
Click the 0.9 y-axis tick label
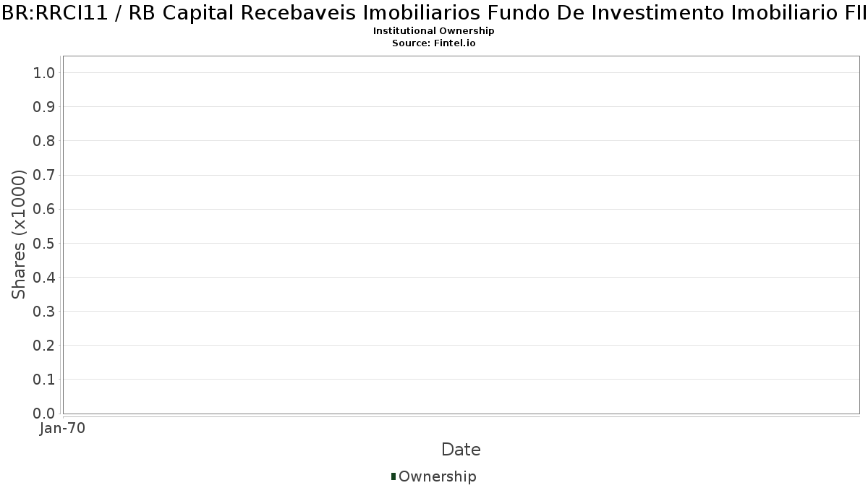44,106
